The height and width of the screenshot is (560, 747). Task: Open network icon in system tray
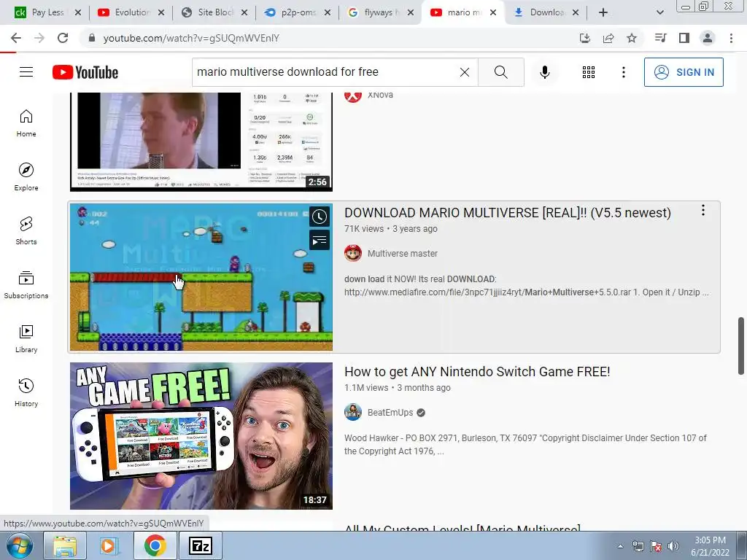638,547
